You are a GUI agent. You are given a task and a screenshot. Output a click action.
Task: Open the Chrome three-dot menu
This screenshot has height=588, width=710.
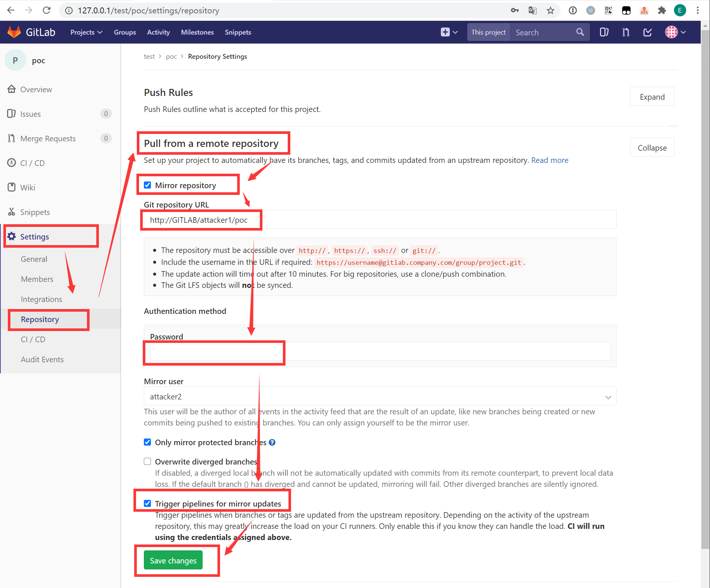click(x=698, y=10)
